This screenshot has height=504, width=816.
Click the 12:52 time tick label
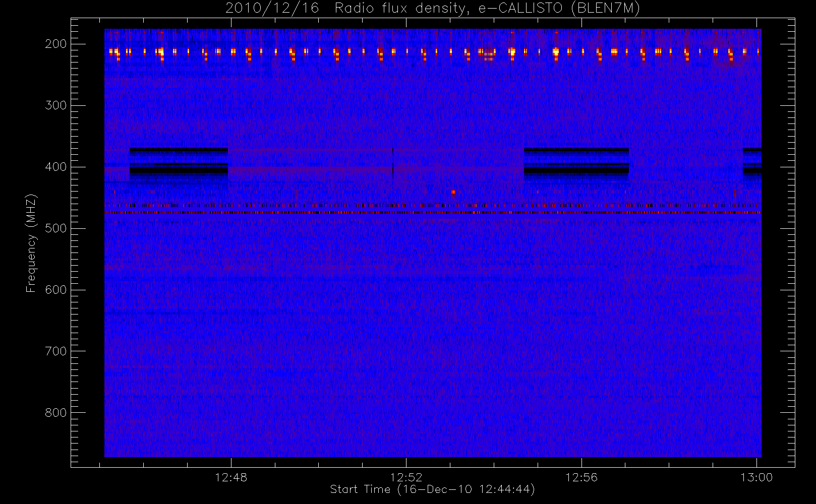pos(406,477)
